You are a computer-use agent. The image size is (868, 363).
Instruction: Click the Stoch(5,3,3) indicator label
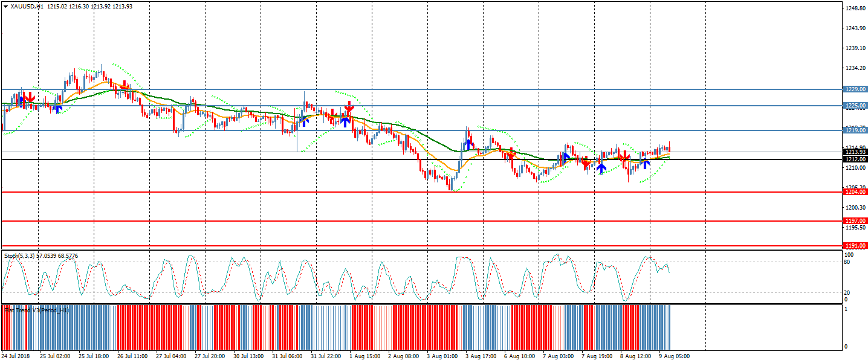[x=19, y=256]
